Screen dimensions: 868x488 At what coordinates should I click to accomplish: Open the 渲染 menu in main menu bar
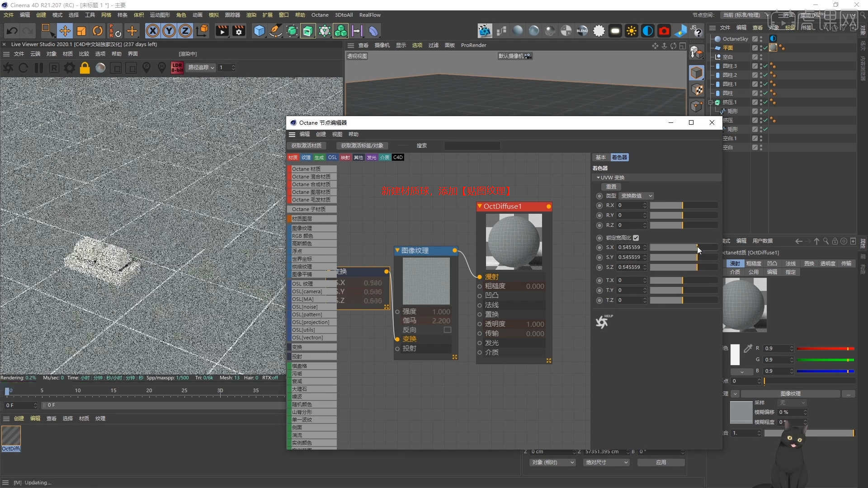pyautogui.click(x=251, y=15)
